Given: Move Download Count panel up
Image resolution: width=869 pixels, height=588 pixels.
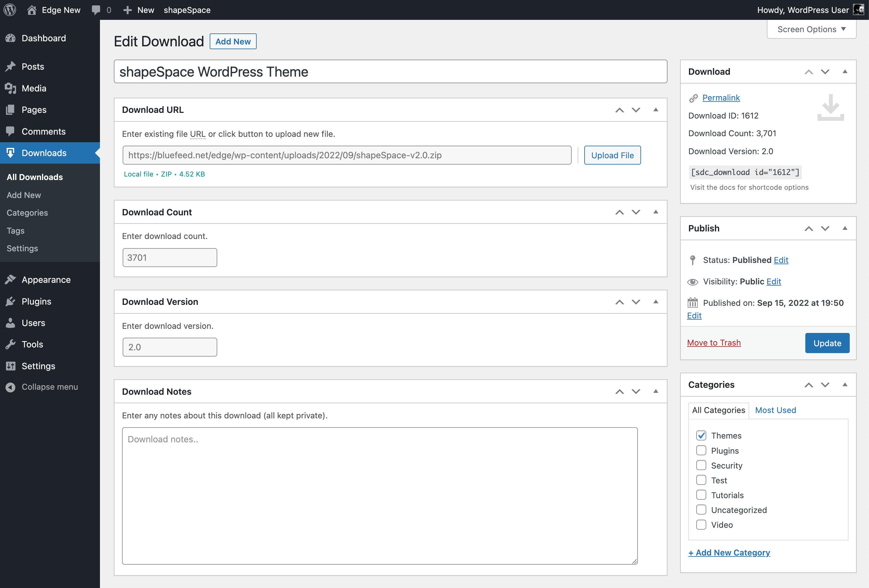Looking at the screenshot, I should click(619, 212).
